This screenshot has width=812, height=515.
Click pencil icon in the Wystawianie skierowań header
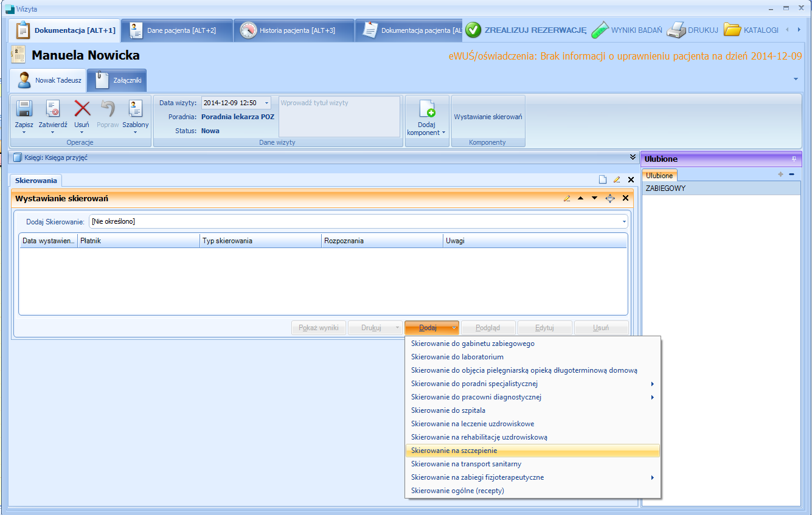click(x=567, y=198)
